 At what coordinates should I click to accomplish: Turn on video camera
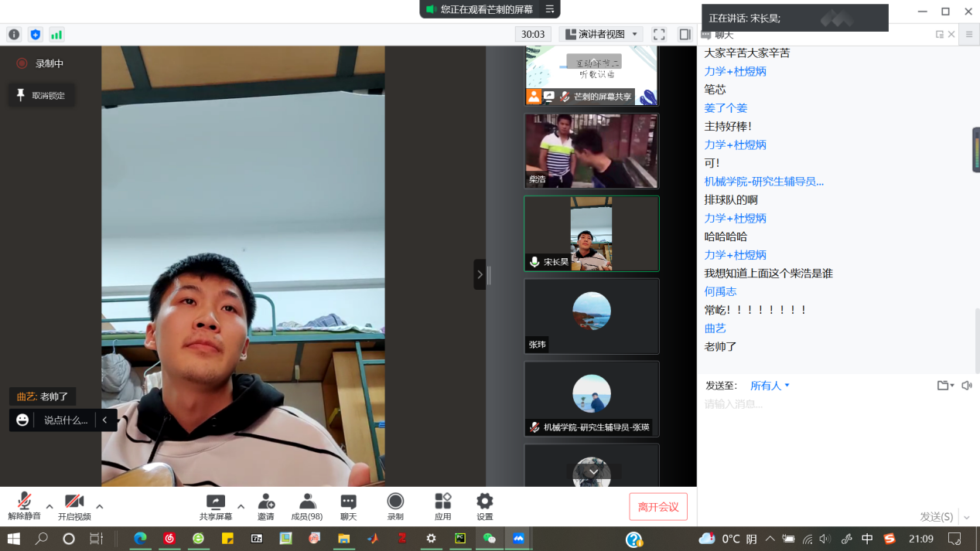click(74, 507)
